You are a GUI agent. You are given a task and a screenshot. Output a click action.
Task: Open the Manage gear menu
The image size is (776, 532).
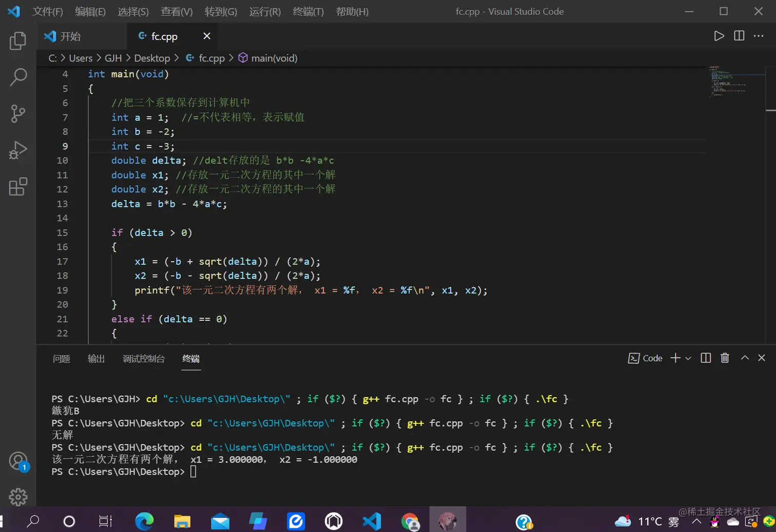pos(18,497)
